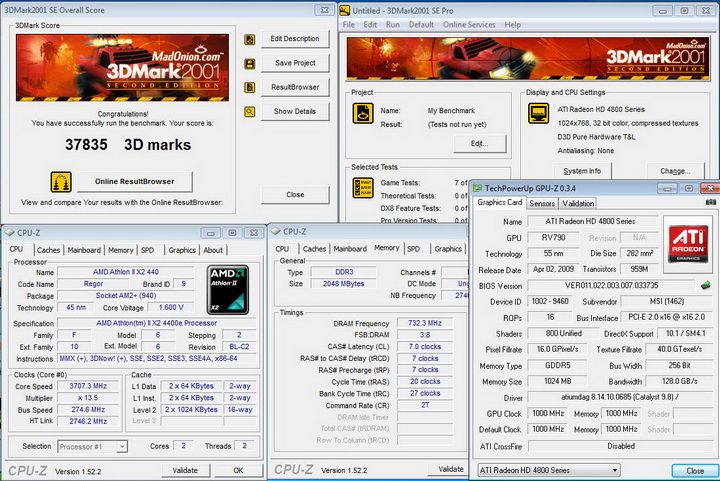Click the Show Details button
This screenshot has width=720, height=481.
[295, 112]
